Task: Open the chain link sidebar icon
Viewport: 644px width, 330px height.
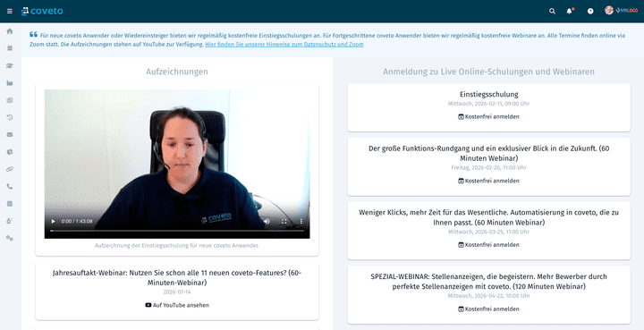Action: tap(10, 169)
